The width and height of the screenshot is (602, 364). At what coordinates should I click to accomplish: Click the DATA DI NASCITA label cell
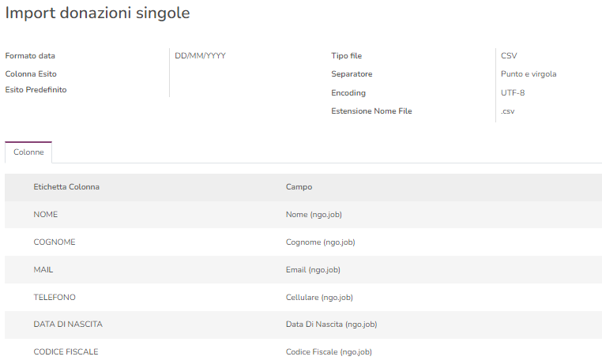tap(68, 325)
